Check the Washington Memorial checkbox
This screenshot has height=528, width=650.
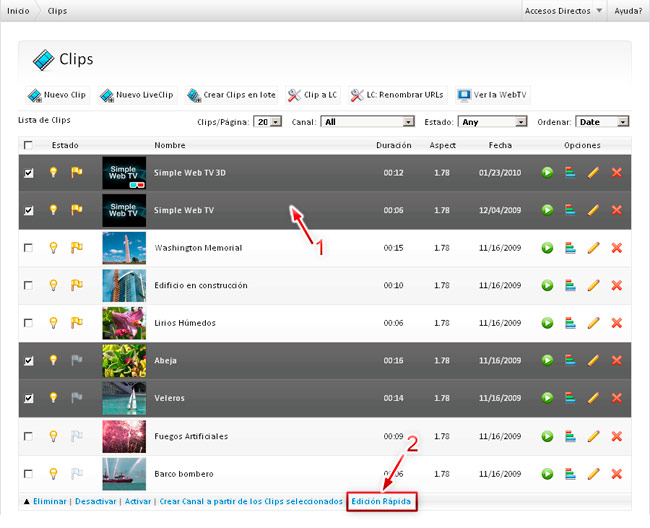(x=28, y=248)
